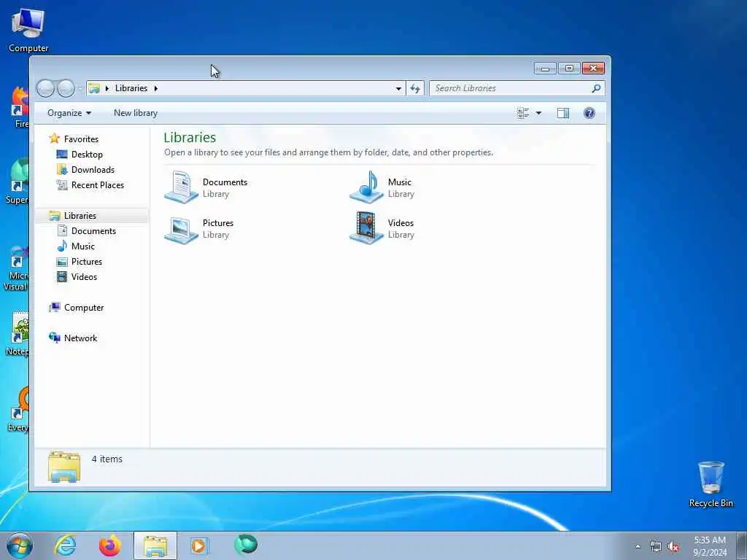
Task: Click the Forward navigation arrow button
Action: point(66,88)
